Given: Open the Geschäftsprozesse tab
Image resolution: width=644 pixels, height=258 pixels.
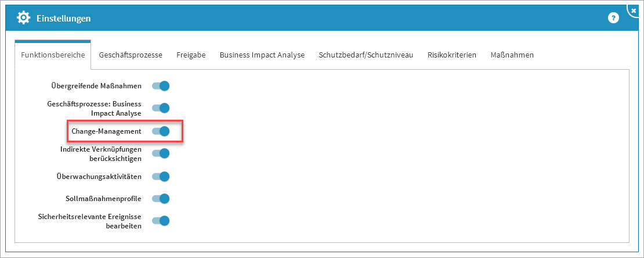Looking at the screenshot, I should (131, 55).
